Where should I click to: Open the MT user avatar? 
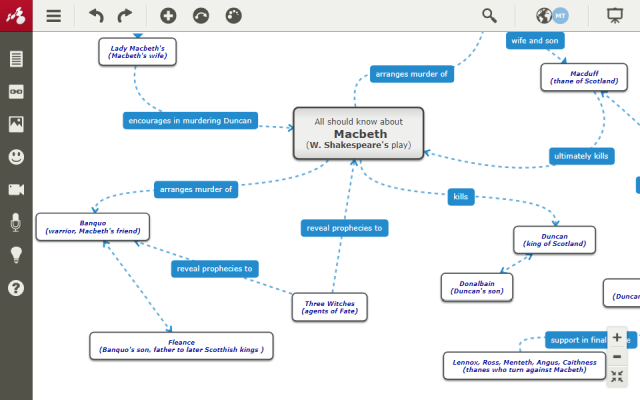click(560, 16)
